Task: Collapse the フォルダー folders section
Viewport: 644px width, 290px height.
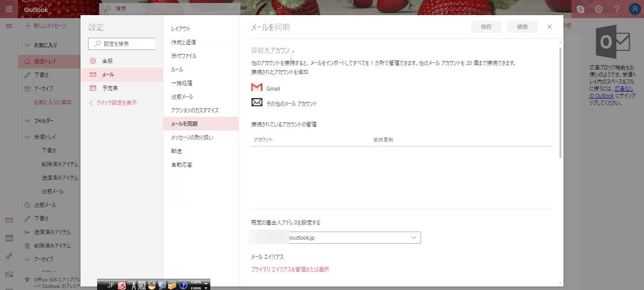Action: (28, 121)
